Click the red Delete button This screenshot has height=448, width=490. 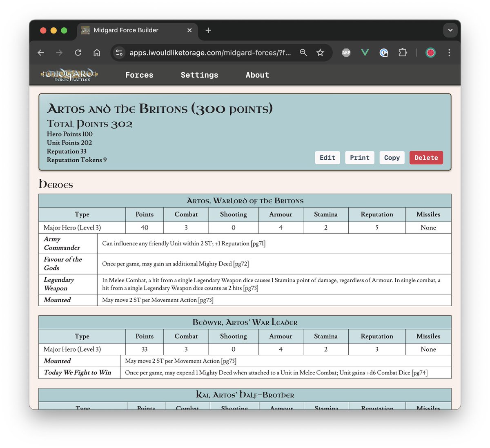coord(426,158)
